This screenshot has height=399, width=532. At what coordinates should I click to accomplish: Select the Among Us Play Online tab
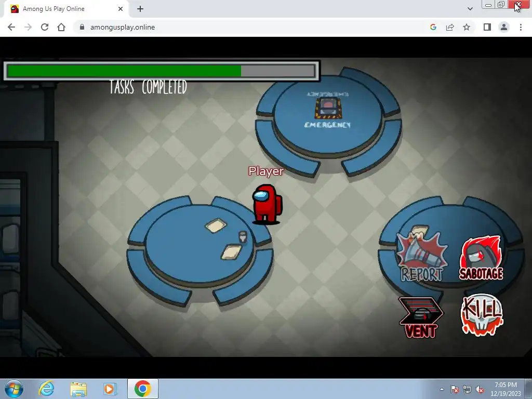[x=66, y=9]
